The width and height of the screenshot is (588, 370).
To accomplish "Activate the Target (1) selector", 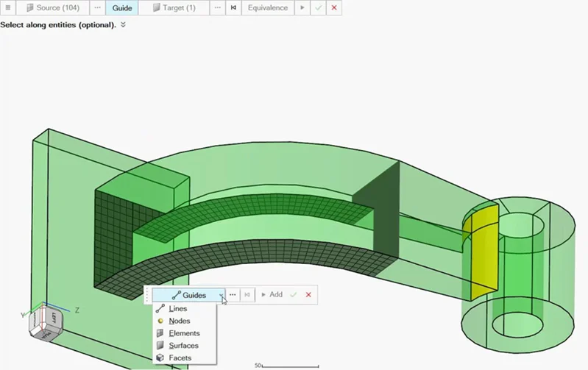I will [x=174, y=8].
